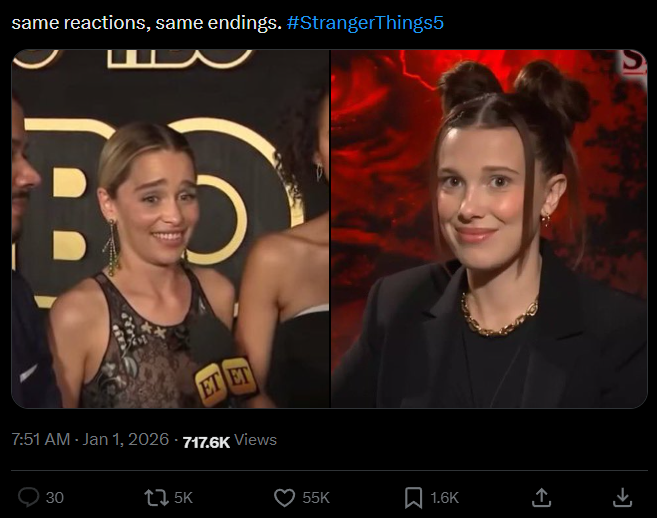Click the download arrow icon
This screenshot has width=657, height=518.
click(623, 497)
